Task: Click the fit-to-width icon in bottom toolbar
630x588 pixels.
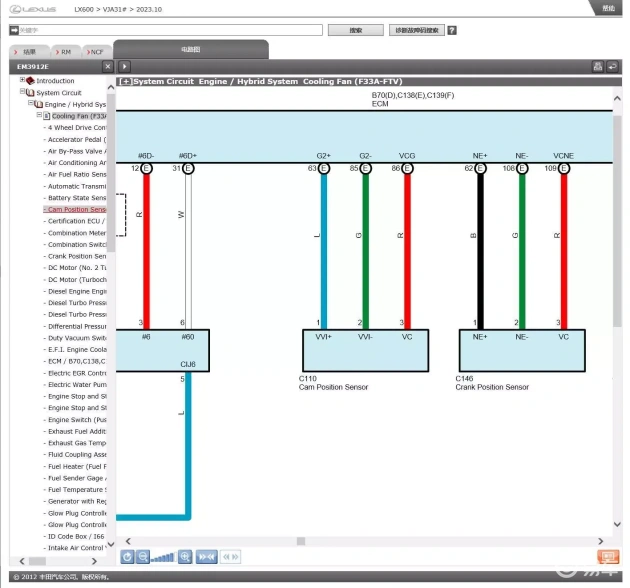Action: point(207,557)
